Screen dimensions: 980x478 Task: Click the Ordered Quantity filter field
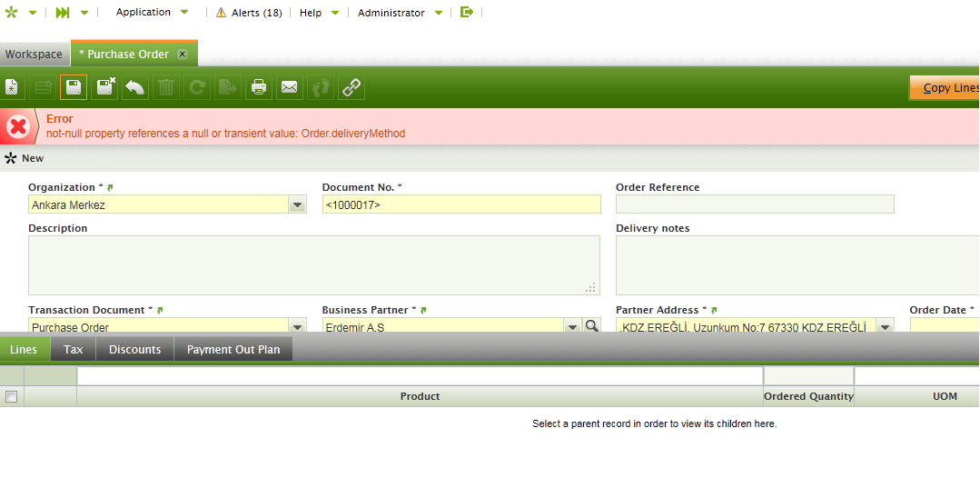808,376
